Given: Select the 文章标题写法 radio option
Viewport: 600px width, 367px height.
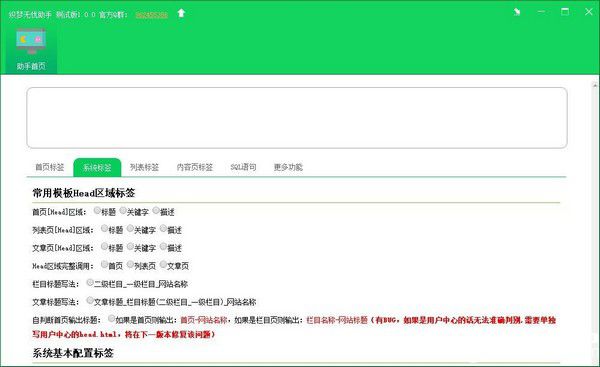Looking at the screenshot, I should coord(90,300).
